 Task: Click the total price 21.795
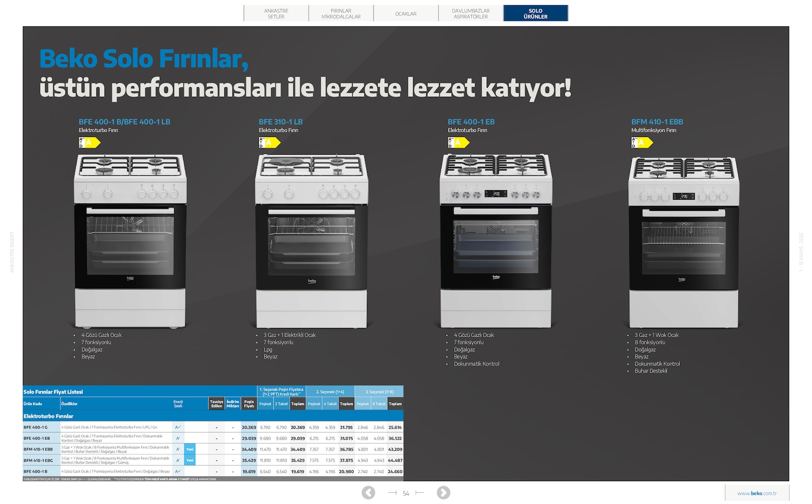(x=347, y=427)
